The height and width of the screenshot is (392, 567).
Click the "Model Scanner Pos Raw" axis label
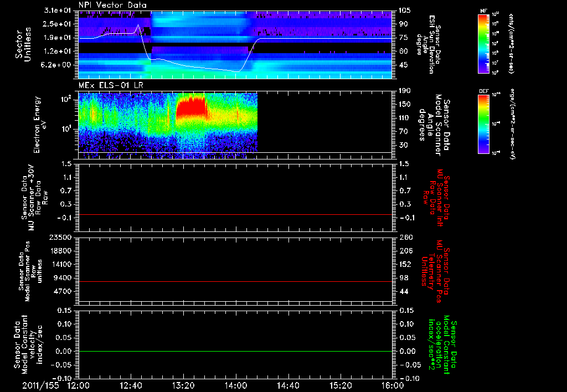click(x=31, y=271)
